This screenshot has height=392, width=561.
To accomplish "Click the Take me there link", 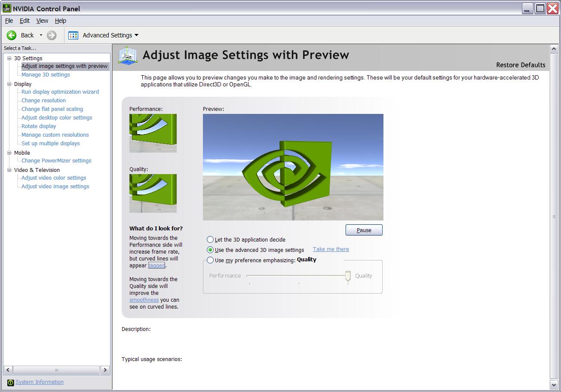I will (x=331, y=249).
